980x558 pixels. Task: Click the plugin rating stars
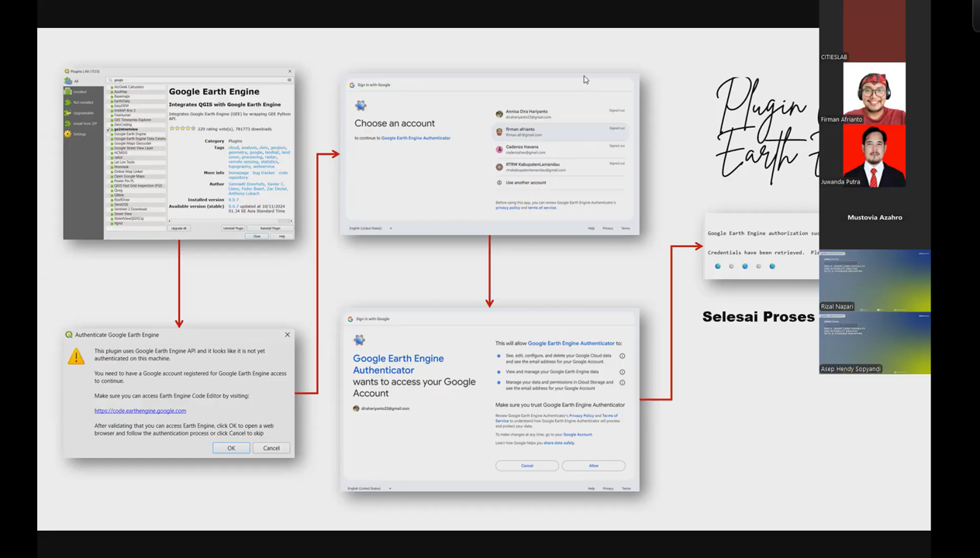click(x=182, y=129)
